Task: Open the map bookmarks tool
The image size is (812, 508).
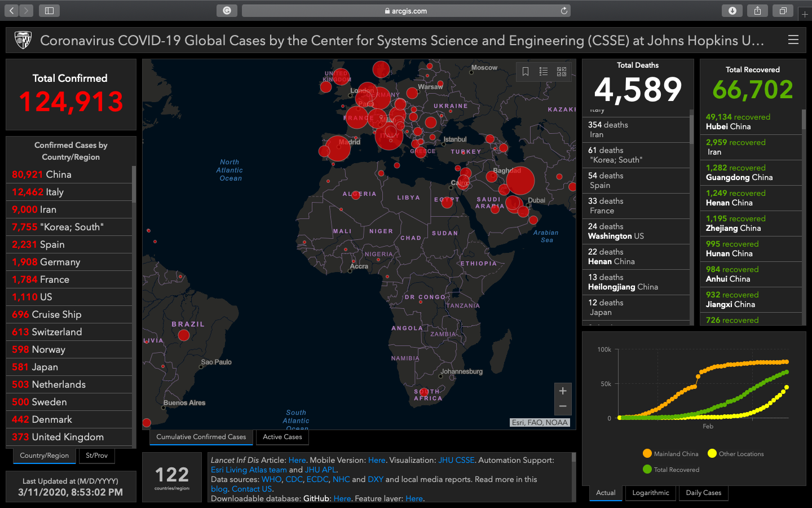Action: tap(526, 71)
